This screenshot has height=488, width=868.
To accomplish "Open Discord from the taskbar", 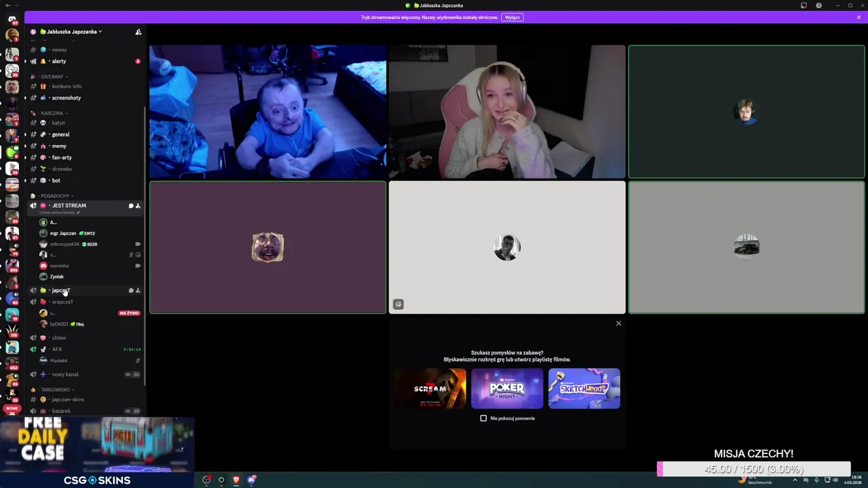I will pos(252,480).
